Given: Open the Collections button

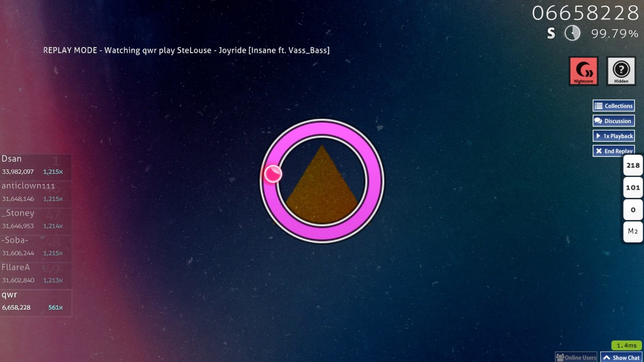Looking at the screenshot, I should point(614,106).
